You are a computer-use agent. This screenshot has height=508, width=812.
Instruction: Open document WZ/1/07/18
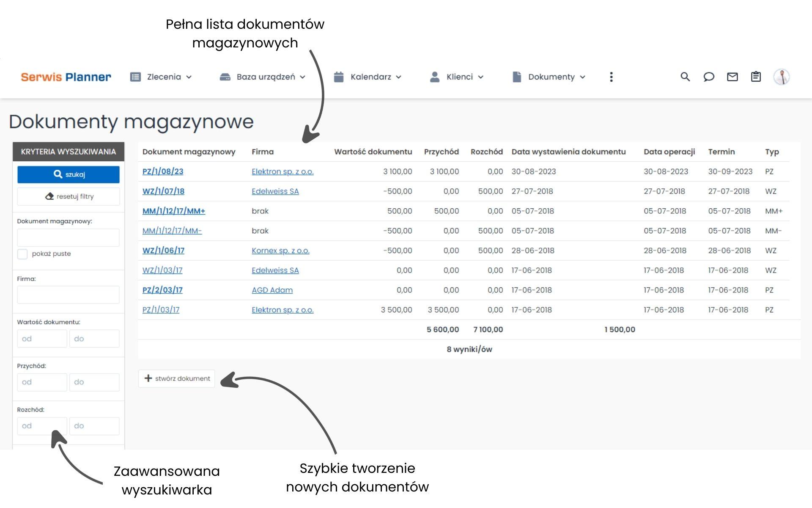pyautogui.click(x=163, y=191)
